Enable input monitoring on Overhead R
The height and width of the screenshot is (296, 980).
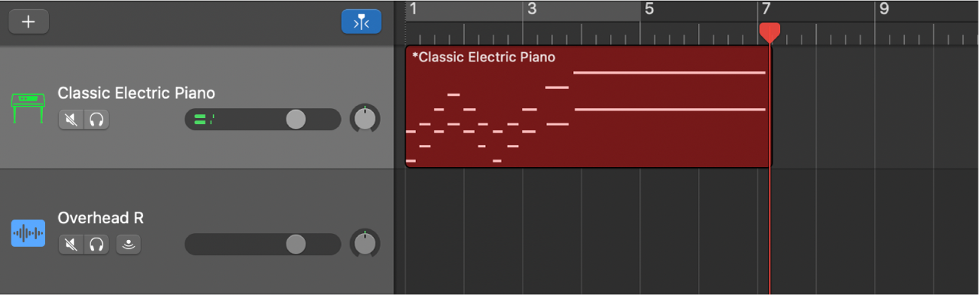(x=129, y=245)
